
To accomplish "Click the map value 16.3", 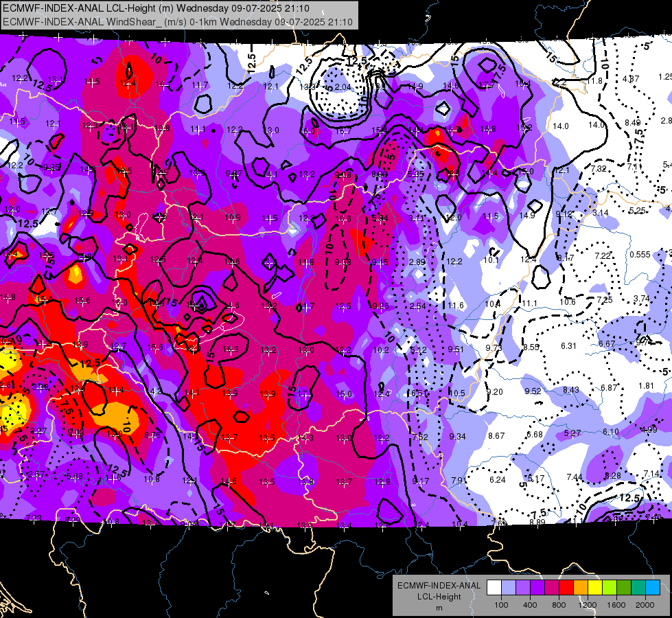I will pos(231,350).
